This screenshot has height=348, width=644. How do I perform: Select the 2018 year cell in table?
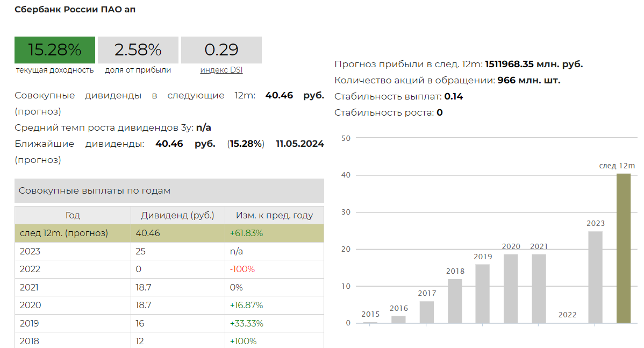[73, 340]
